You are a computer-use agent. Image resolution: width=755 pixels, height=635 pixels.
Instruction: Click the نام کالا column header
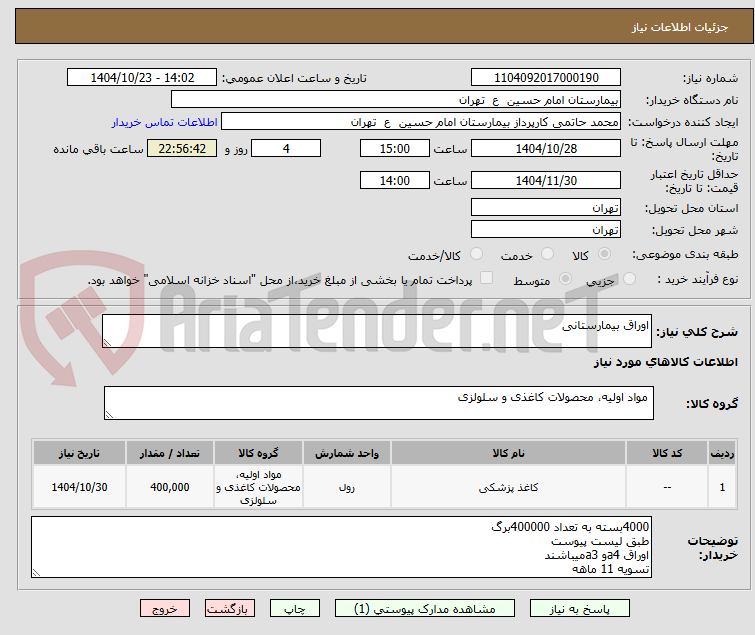(508, 453)
